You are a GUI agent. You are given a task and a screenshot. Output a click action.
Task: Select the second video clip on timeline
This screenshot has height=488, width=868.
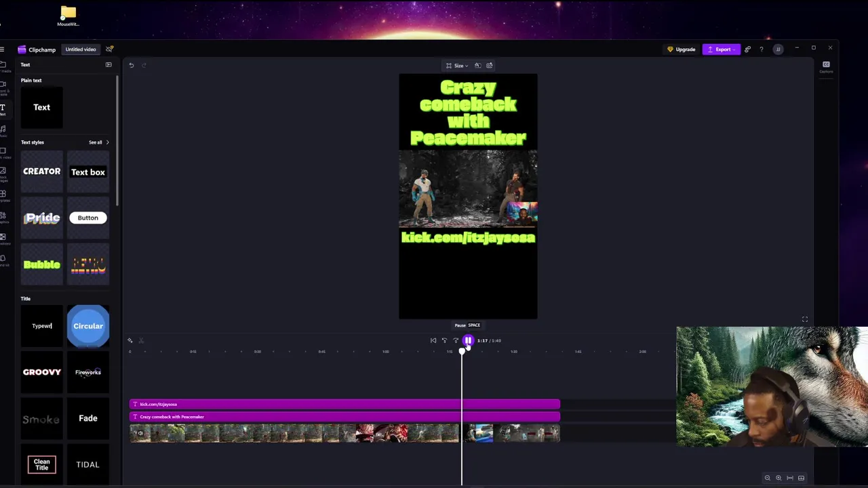[513, 433]
